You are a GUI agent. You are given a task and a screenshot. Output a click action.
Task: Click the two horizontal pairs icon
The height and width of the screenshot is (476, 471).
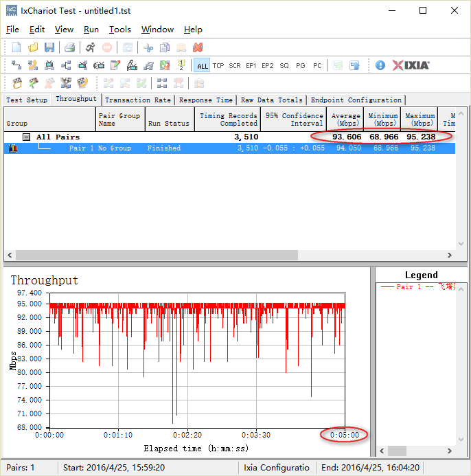click(162, 83)
